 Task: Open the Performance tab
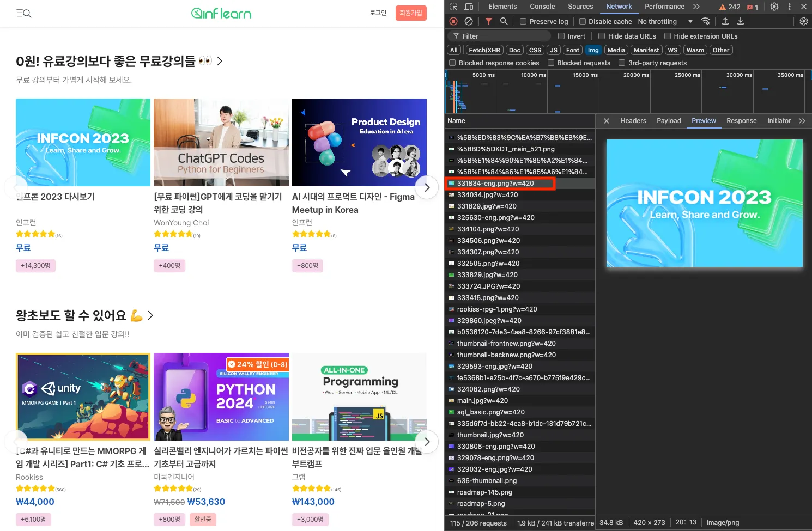tap(664, 7)
